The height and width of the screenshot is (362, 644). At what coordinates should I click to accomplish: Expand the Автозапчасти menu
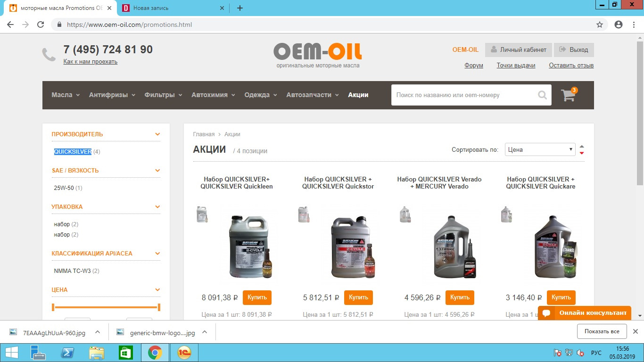[313, 95]
